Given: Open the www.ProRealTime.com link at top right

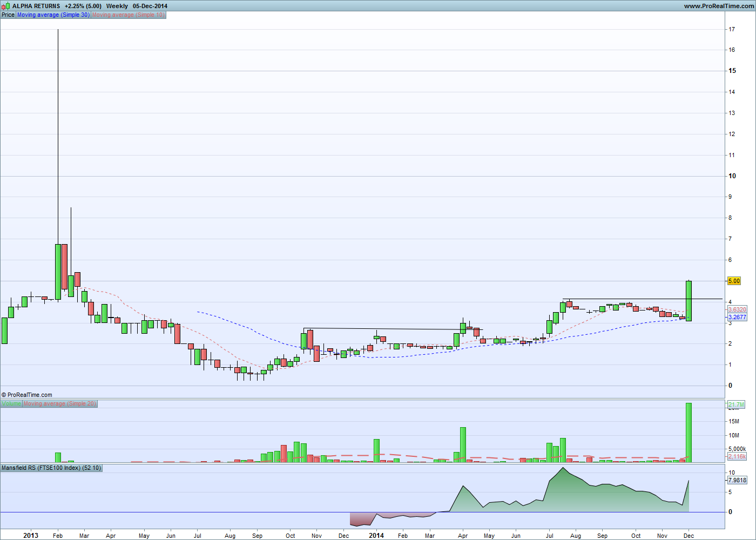Looking at the screenshot, I should click(719, 6).
